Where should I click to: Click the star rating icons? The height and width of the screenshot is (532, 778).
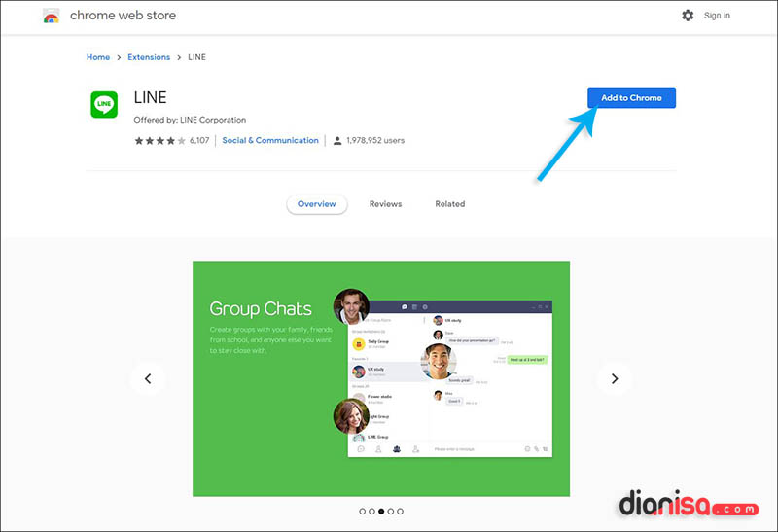(159, 141)
